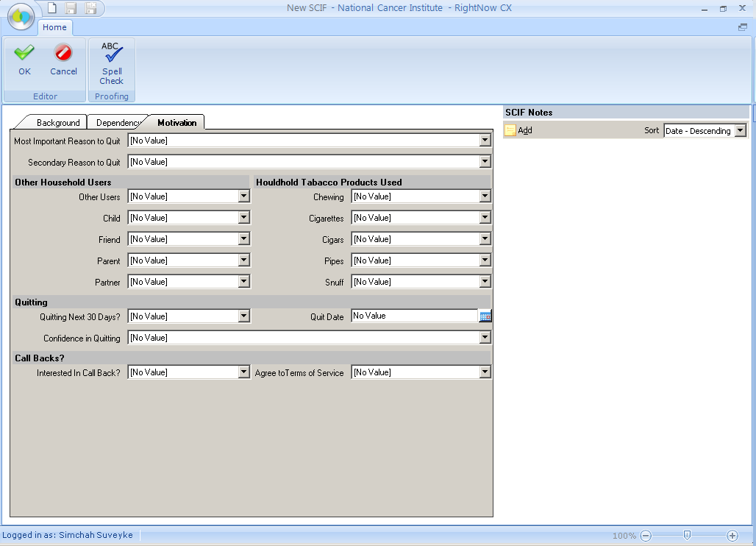Click the zoom in plus icon
Image resolution: width=756 pixels, height=546 pixels.
tap(732, 536)
